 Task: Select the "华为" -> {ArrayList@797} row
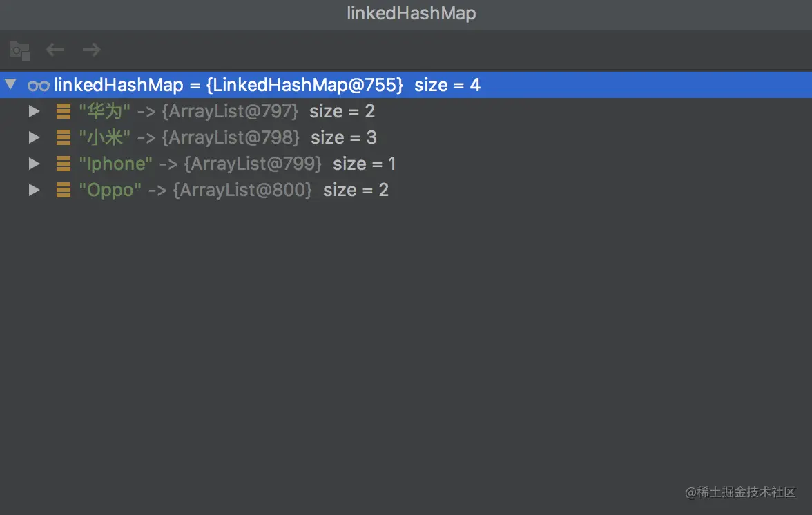[406, 111]
